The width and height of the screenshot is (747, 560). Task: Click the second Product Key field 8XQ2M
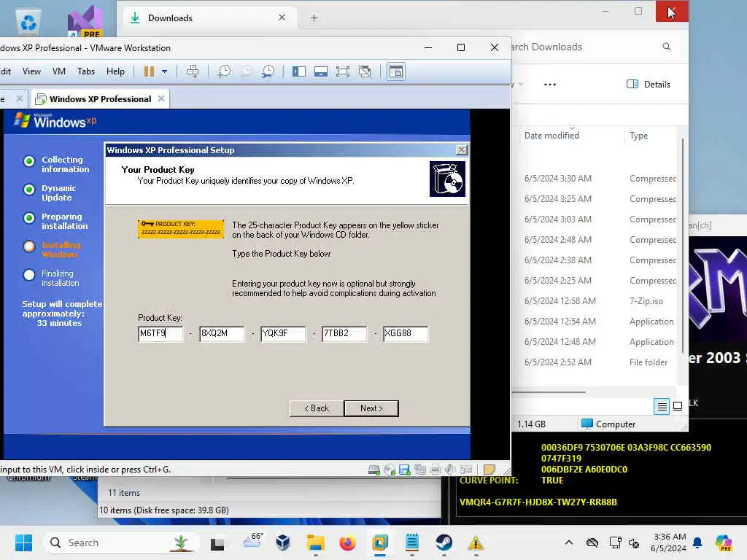coord(222,333)
